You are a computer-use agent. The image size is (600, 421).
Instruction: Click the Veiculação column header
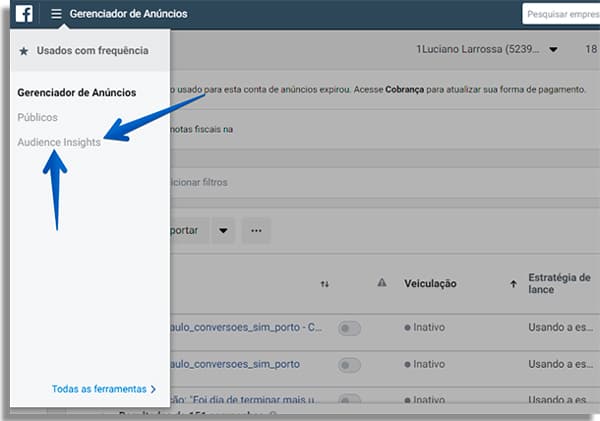430,284
